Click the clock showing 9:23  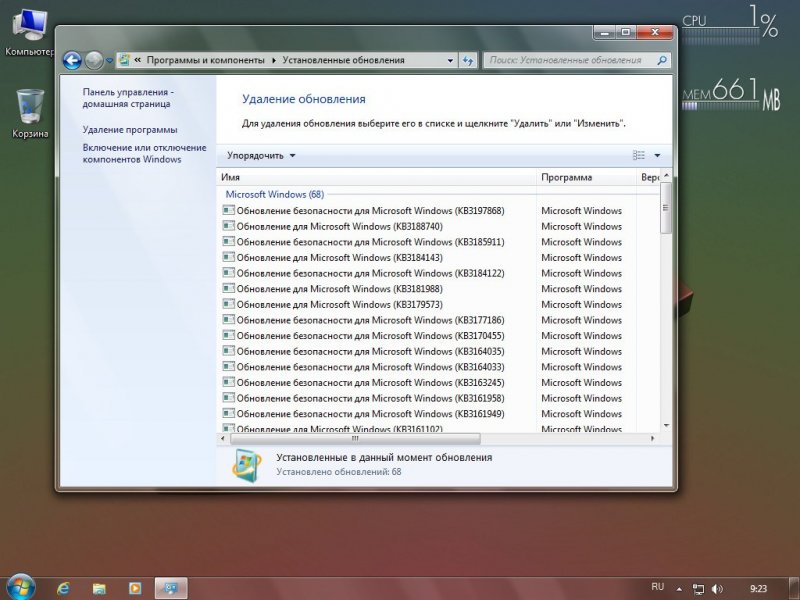tap(759, 589)
